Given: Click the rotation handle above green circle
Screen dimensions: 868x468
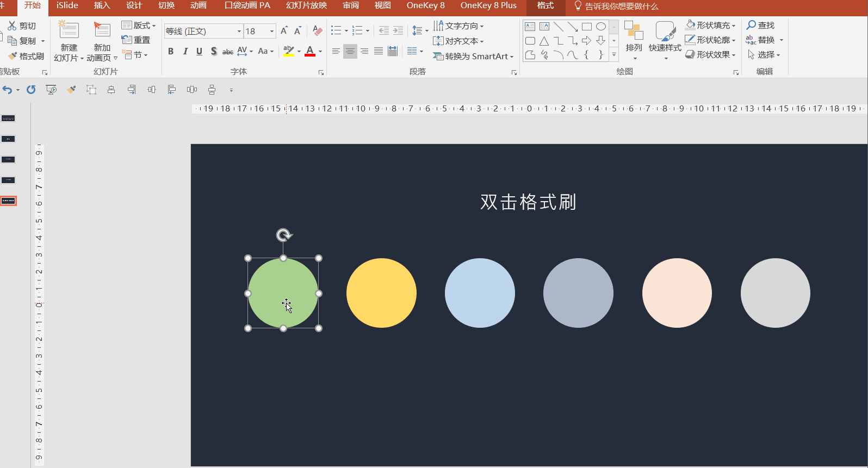Looking at the screenshot, I should (284, 235).
